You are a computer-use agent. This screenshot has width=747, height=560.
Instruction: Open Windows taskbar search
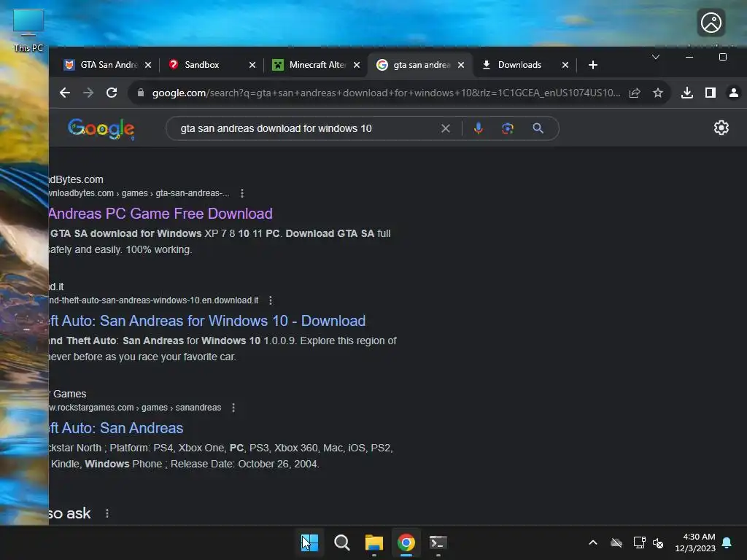341,542
